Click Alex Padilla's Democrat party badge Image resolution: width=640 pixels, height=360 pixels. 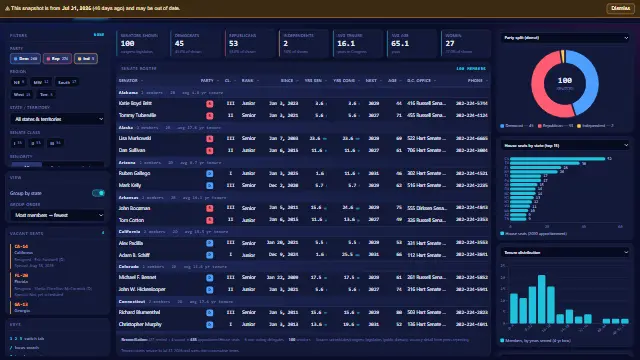click(x=209, y=243)
